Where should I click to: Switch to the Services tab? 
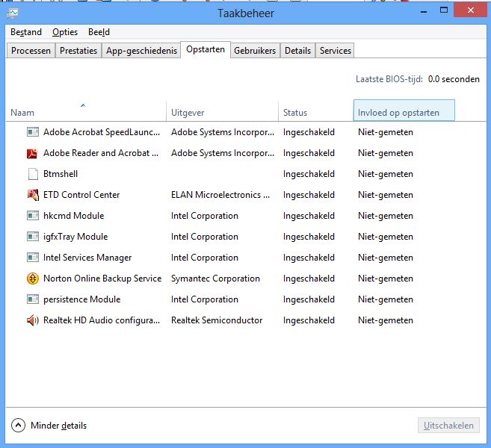(335, 50)
